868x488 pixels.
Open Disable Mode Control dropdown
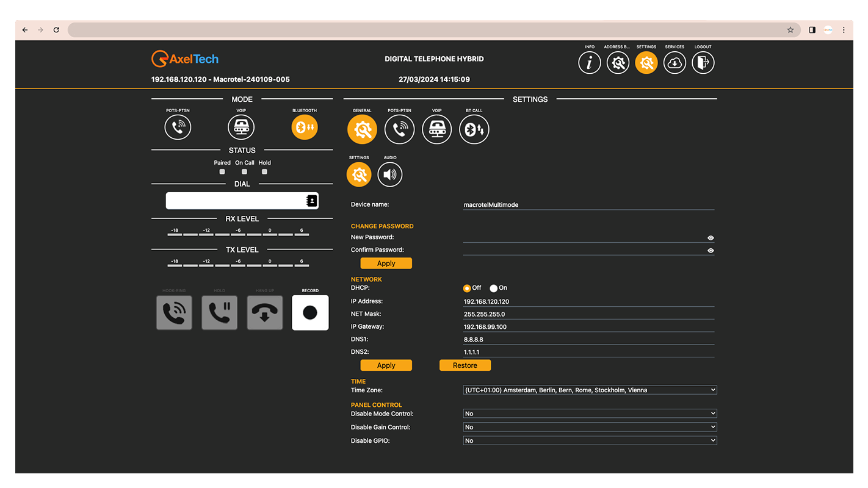[x=589, y=414]
